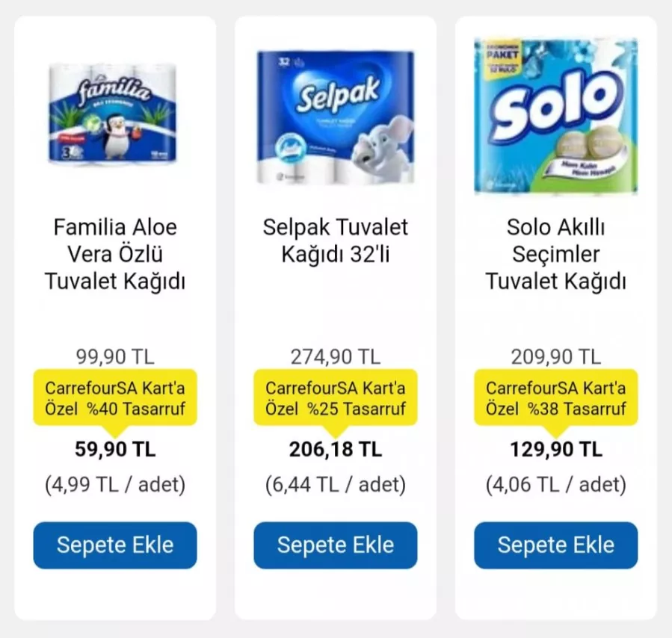The image size is (672, 638).
Task: Open Solo toilet paper product image
Action: point(555,116)
